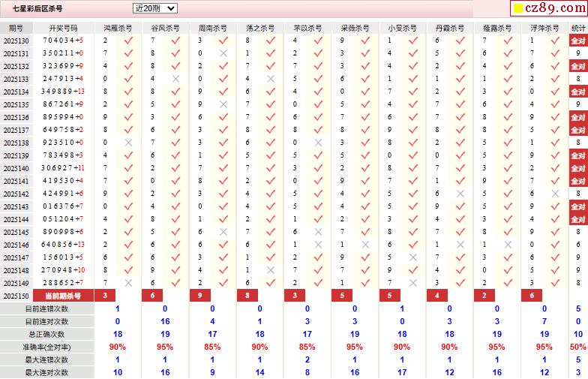
Task: Click the gray X in 采薇杀号 row 2025146
Action: click(365, 245)
